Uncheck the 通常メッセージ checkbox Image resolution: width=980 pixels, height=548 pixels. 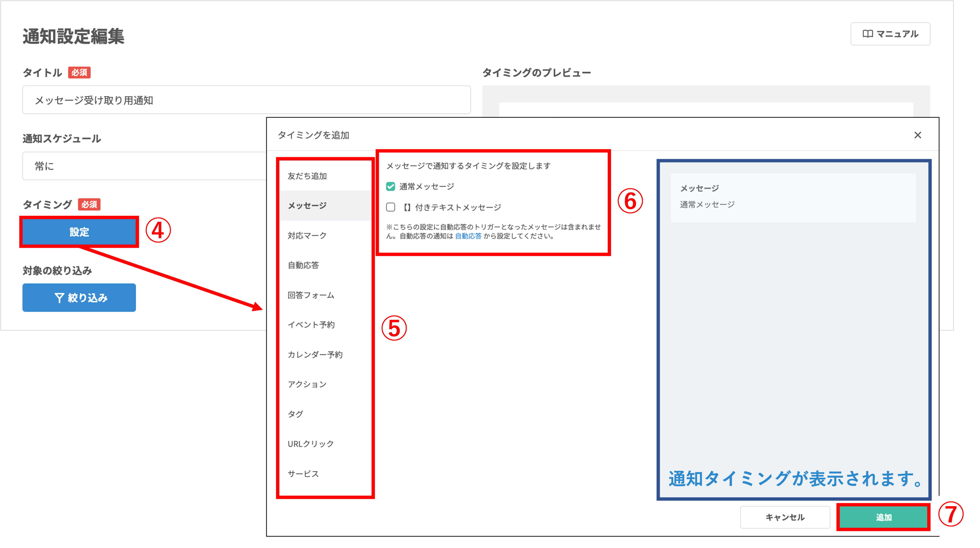click(x=391, y=186)
